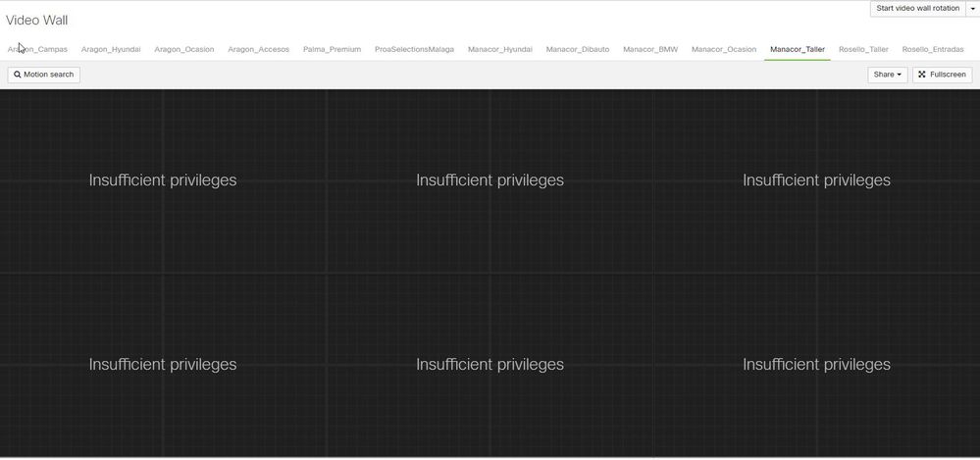Select the Aragon_Ocasion tab
The image size is (980, 460).
point(184,49)
